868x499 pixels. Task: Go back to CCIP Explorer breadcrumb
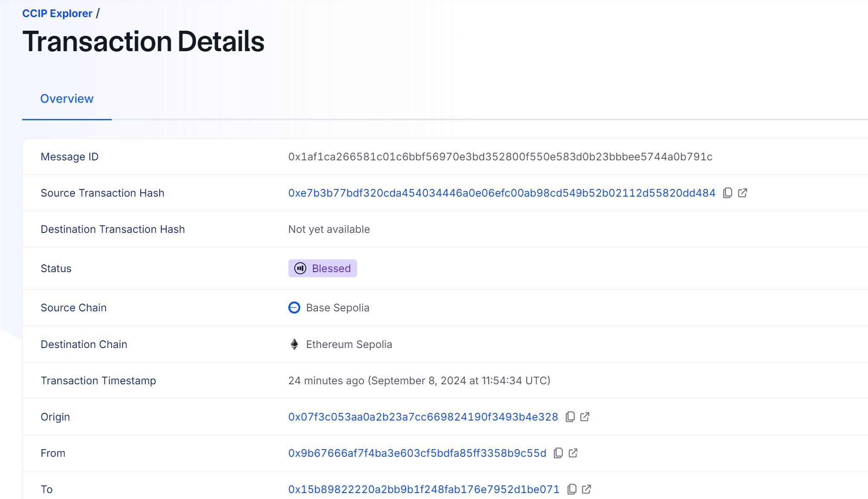(x=57, y=13)
